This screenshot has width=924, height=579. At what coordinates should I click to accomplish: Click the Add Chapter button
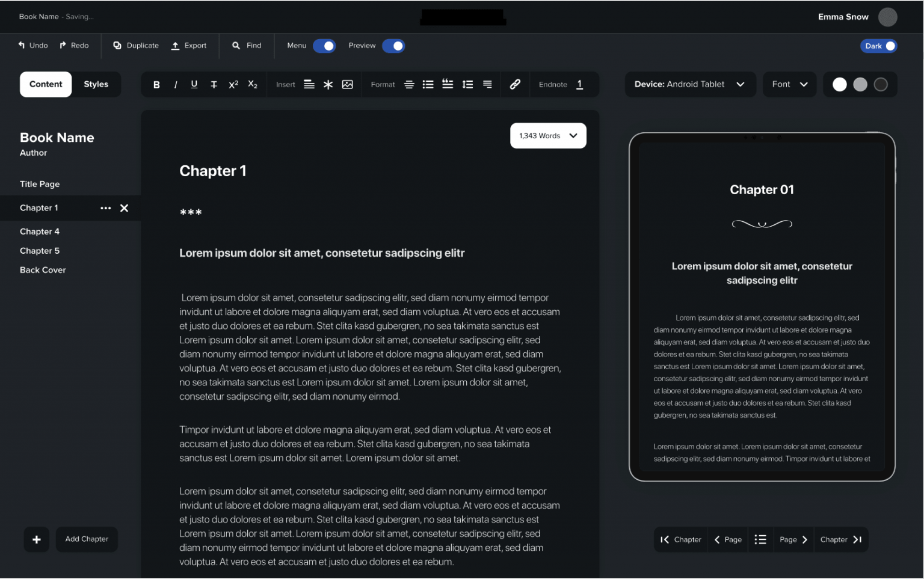click(86, 539)
